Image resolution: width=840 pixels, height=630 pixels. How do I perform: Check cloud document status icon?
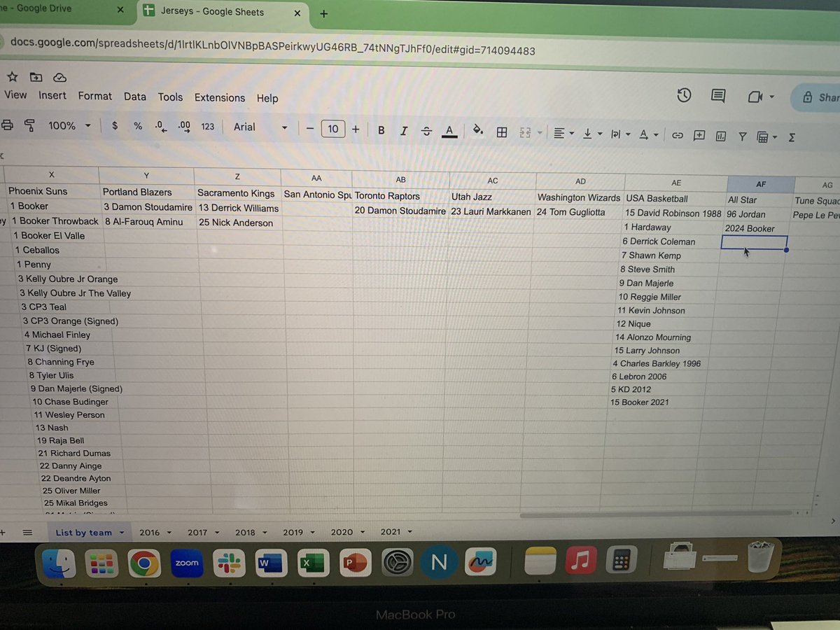coord(59,77)
